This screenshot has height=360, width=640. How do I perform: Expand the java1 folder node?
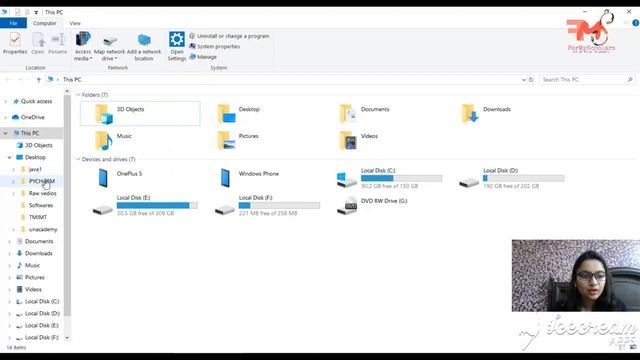pyautogui.click(x=13, y=169)
